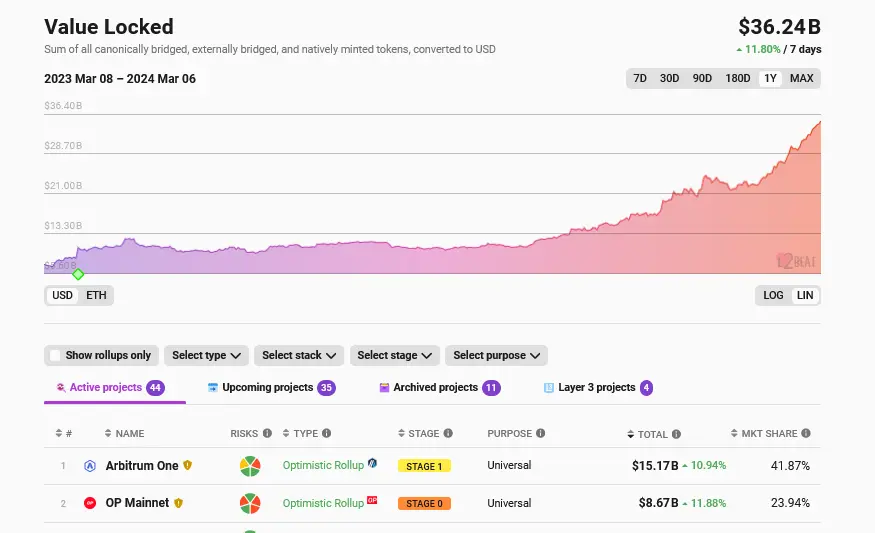Screen dimensions: 875x533
Task: Open the Select stage dropdown
Action: (394, 355)
